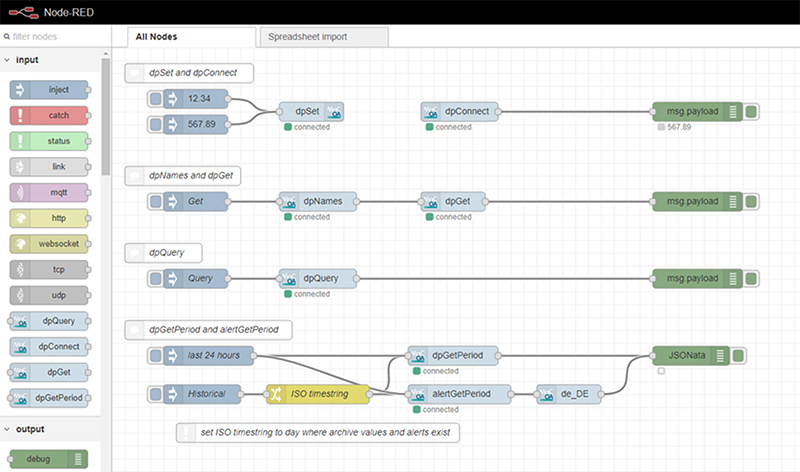Click the inject node in the palette
Image resolution: width=800 pixels, height=472 pixels.
50,89
